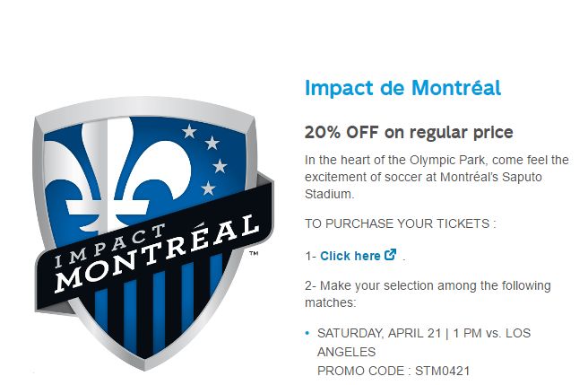
Task: Select the 20% OFF on regular price subheading
Action: [x=409, y=133]
